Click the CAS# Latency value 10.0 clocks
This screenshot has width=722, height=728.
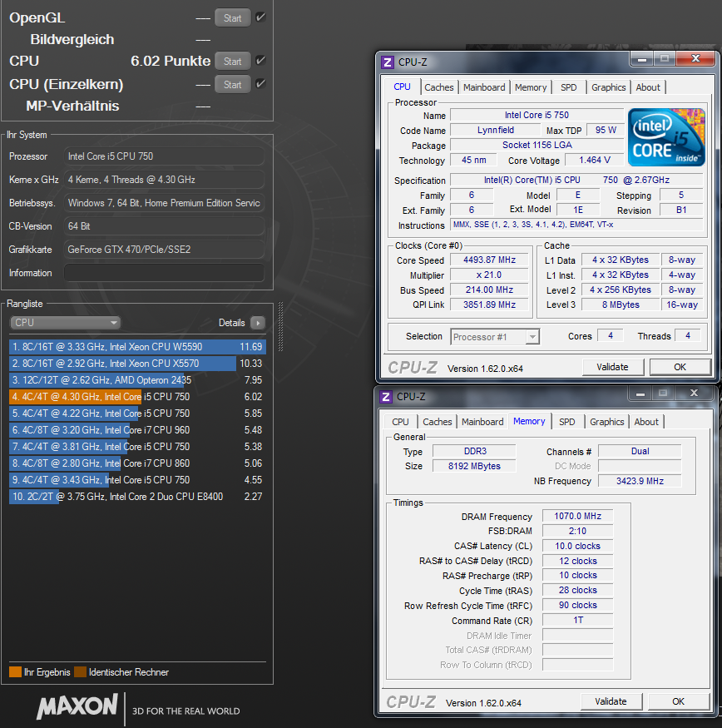point(577,546)
